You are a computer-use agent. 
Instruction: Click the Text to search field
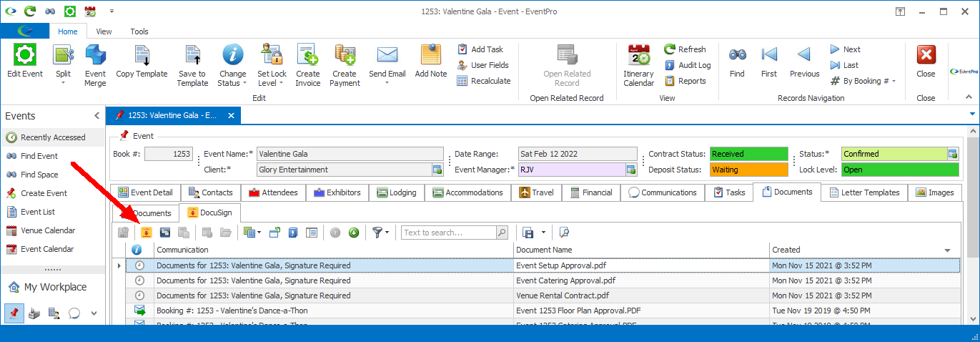447,233
